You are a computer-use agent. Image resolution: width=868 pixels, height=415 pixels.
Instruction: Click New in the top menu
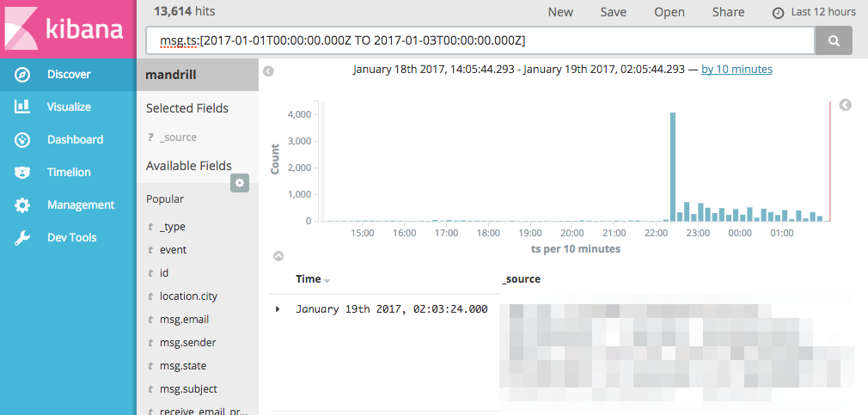pyautogui.click(x=560, y=12)
